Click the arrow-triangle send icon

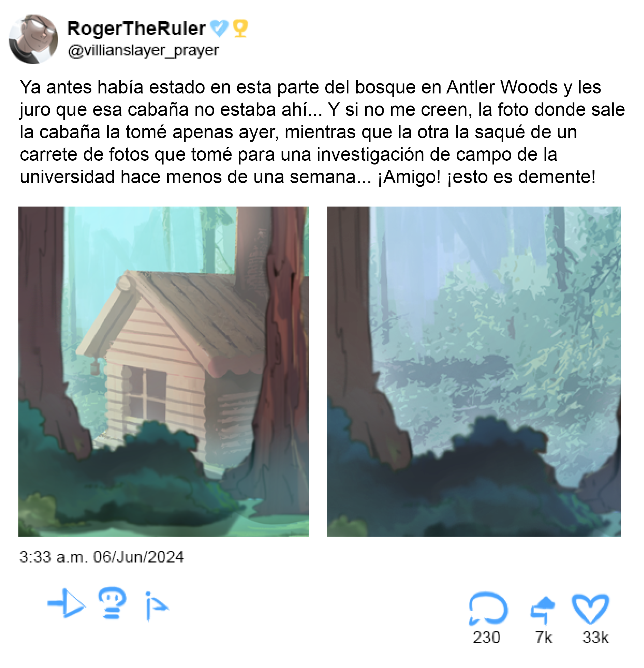tap(67, 604)
